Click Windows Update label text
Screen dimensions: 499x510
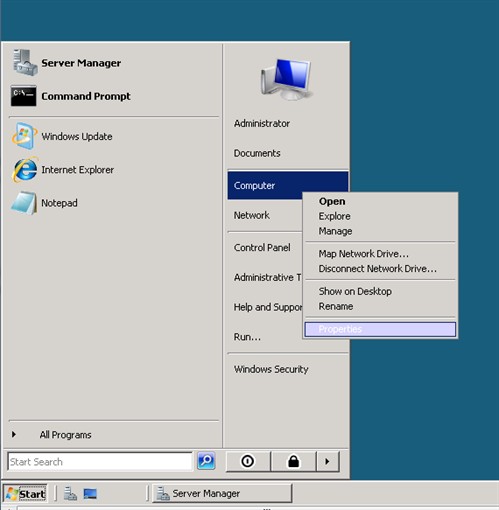(x=77, y=137)
